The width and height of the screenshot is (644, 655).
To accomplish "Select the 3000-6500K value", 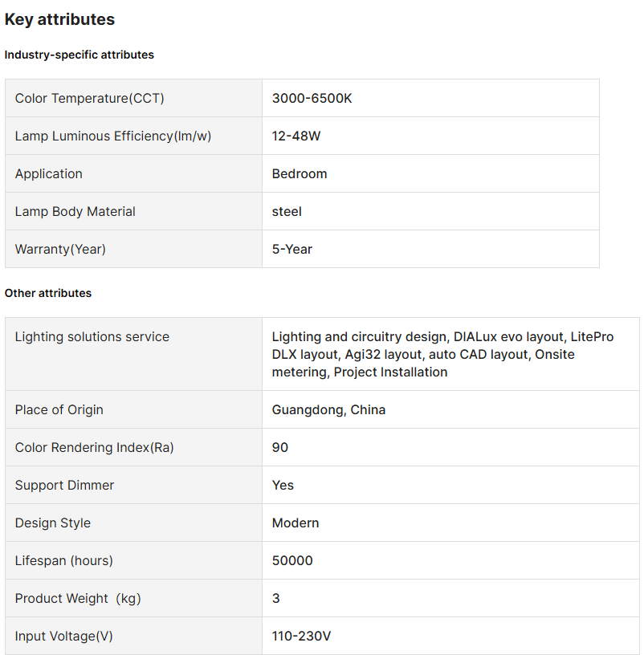I will coord(312,98).
